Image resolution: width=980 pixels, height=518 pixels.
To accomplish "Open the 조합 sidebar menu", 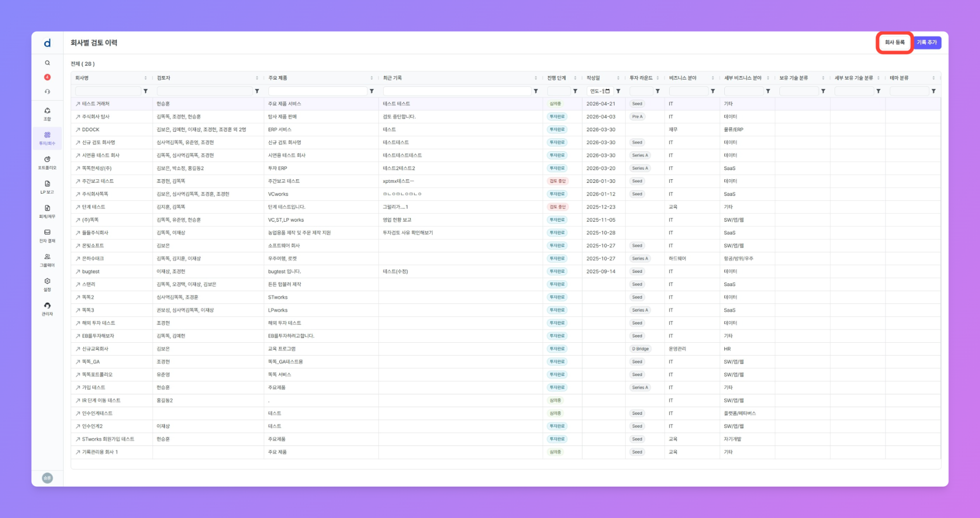I will pos(47,114).
